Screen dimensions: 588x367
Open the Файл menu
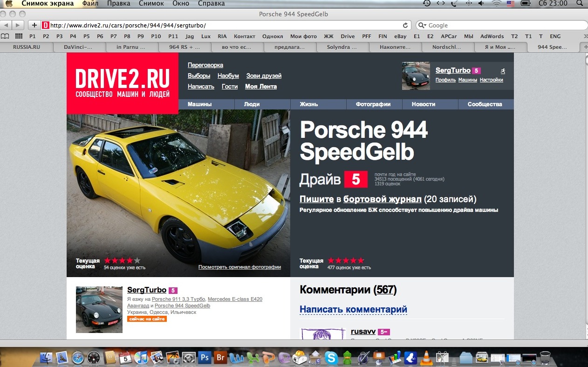[x=90, y=3]
